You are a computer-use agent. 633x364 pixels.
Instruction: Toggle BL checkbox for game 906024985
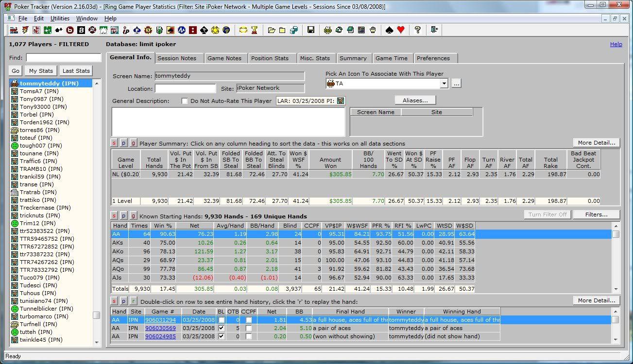pyautogui.click(x=221, y=336)
